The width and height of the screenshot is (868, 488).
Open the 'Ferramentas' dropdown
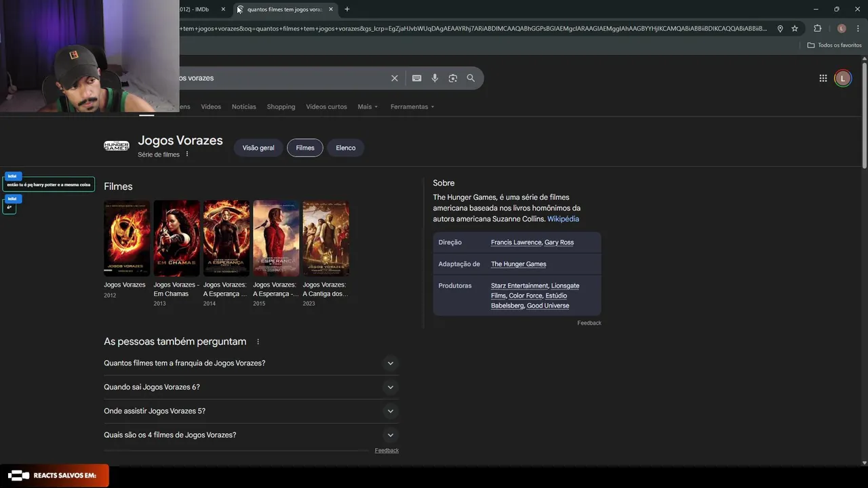pyautogui.click(x=412, y=106)
